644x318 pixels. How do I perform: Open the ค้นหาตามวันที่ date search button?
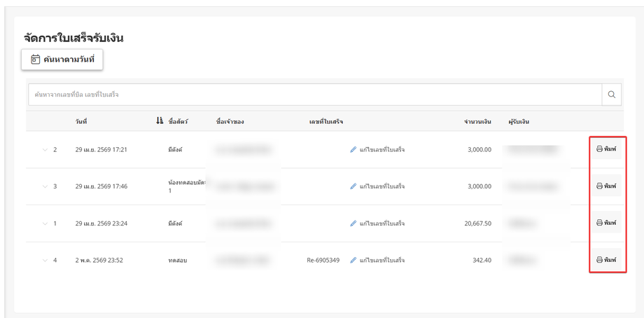tap(62, 60)
